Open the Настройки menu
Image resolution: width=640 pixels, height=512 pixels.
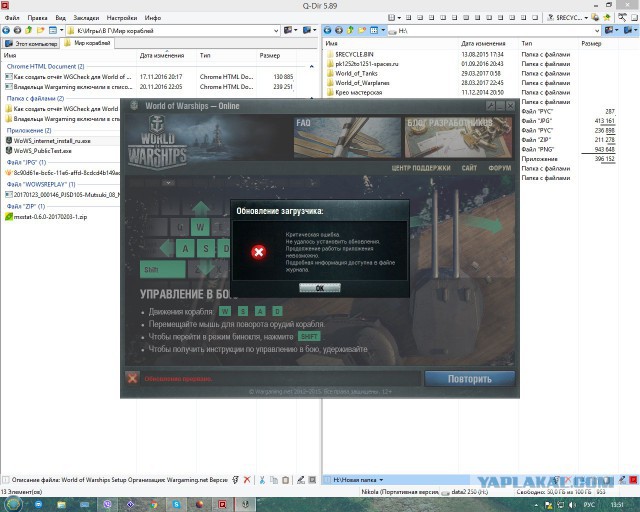pos(122,18)
